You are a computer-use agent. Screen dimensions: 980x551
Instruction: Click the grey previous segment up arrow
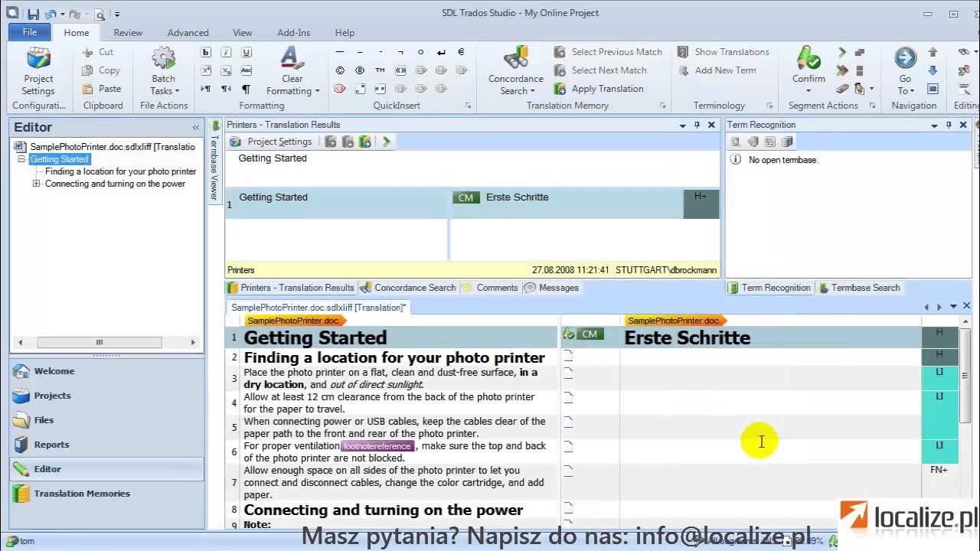(x=933, y=52)
